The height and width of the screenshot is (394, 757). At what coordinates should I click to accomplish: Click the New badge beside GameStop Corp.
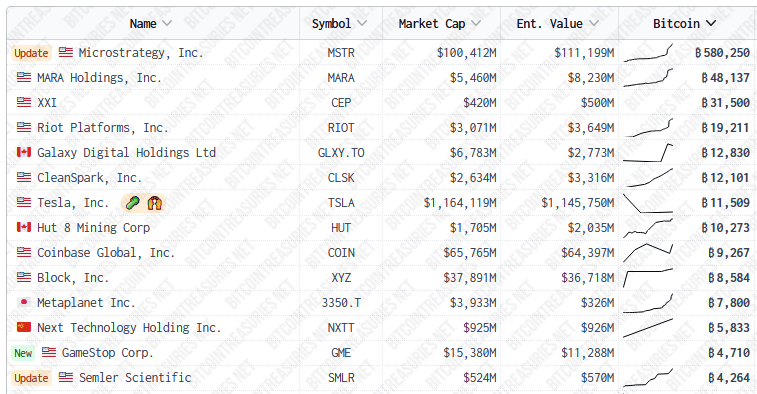[23, 352]
